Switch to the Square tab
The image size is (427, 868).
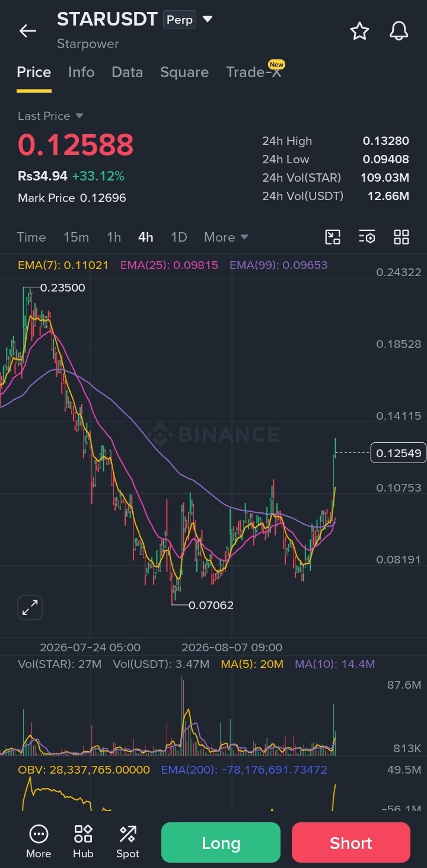tap(184, 72)
